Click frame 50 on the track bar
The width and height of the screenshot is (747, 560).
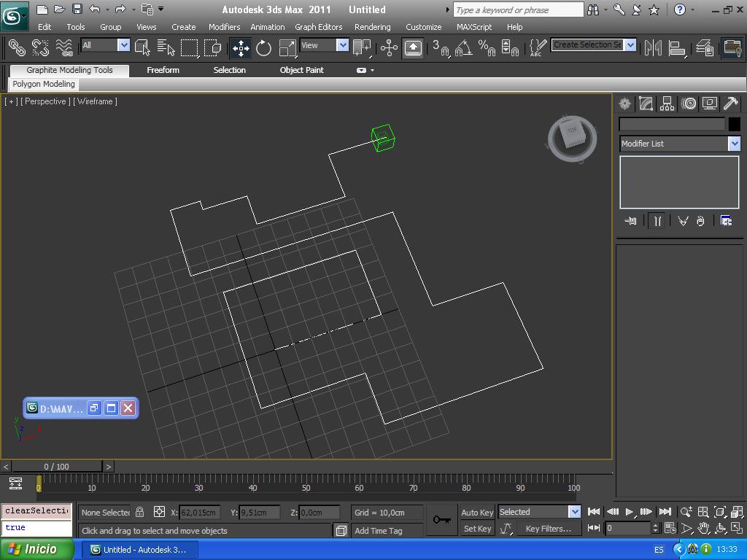(x=306, y=488)
